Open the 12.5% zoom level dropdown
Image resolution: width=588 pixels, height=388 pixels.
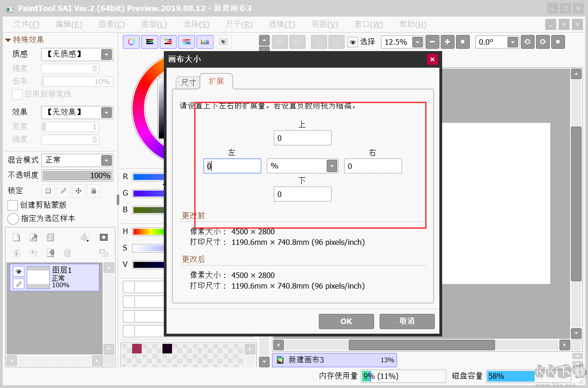(417, 42)
